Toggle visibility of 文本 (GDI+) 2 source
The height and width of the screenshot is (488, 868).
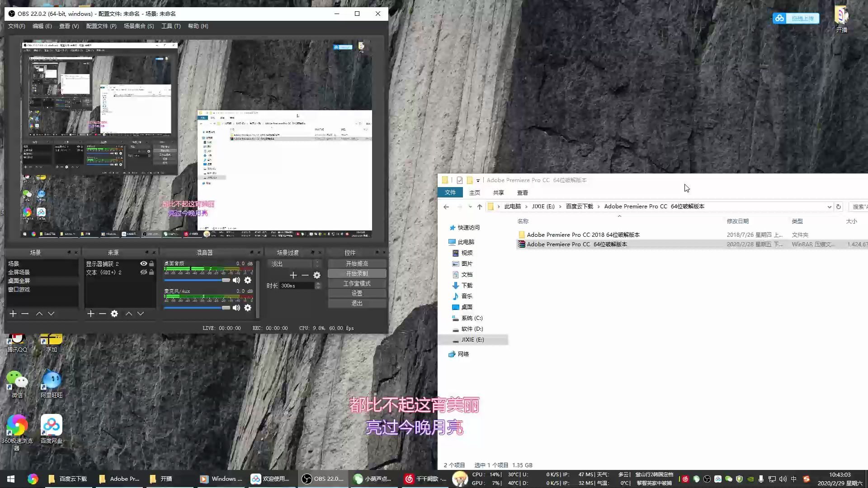pos(143,272)
